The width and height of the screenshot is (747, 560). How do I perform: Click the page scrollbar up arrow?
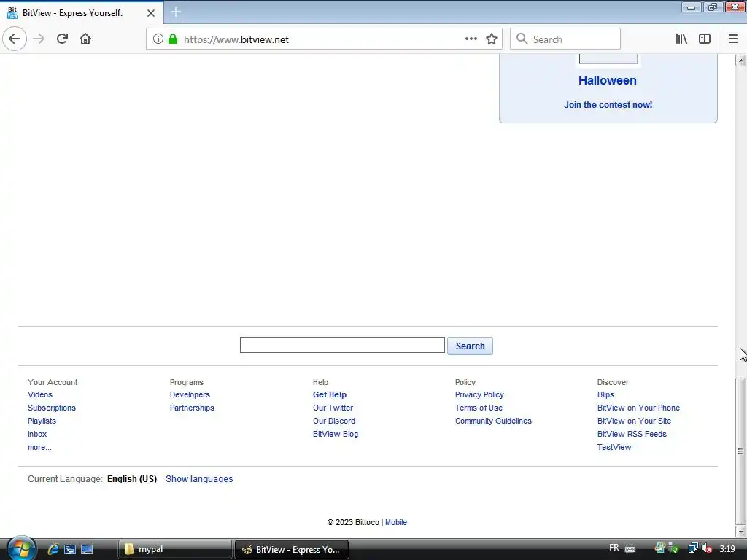click(740, 61)
